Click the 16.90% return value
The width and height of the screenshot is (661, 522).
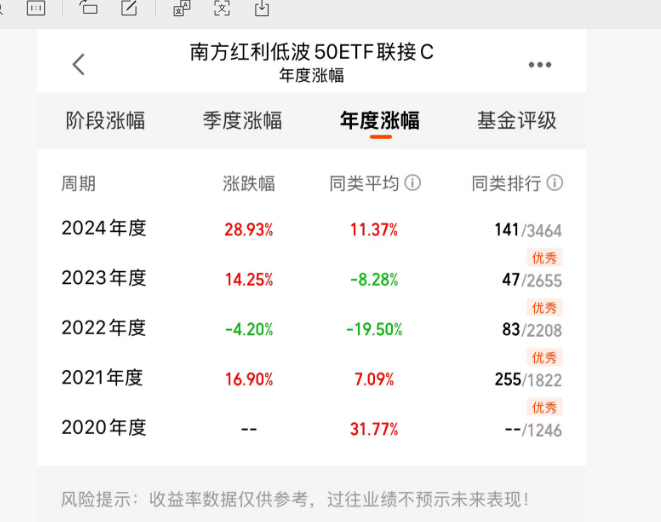(249, 379)
